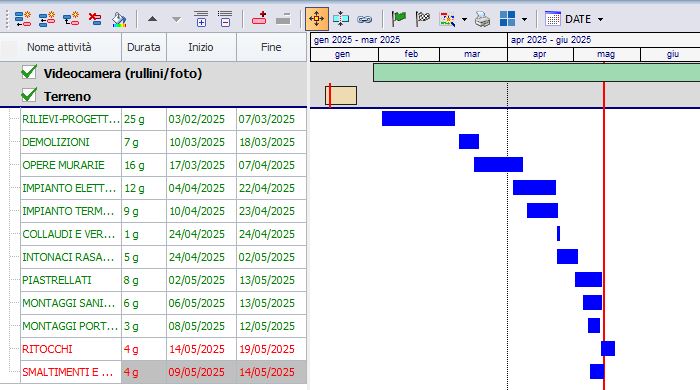Click end date 19/05/2025 of RITOCCHI
Screen dimensions: 700x390
click(271, 349)
